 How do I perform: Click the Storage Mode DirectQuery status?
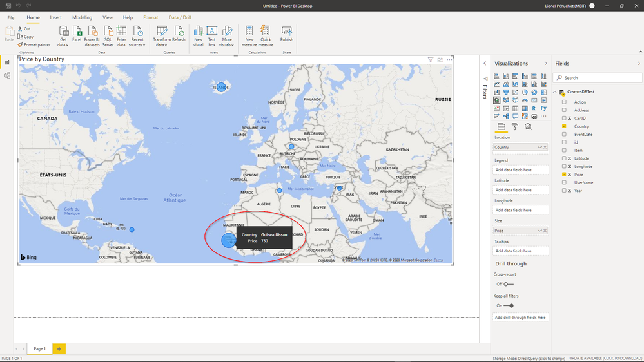pyautogui.click(x=529, y=358)
